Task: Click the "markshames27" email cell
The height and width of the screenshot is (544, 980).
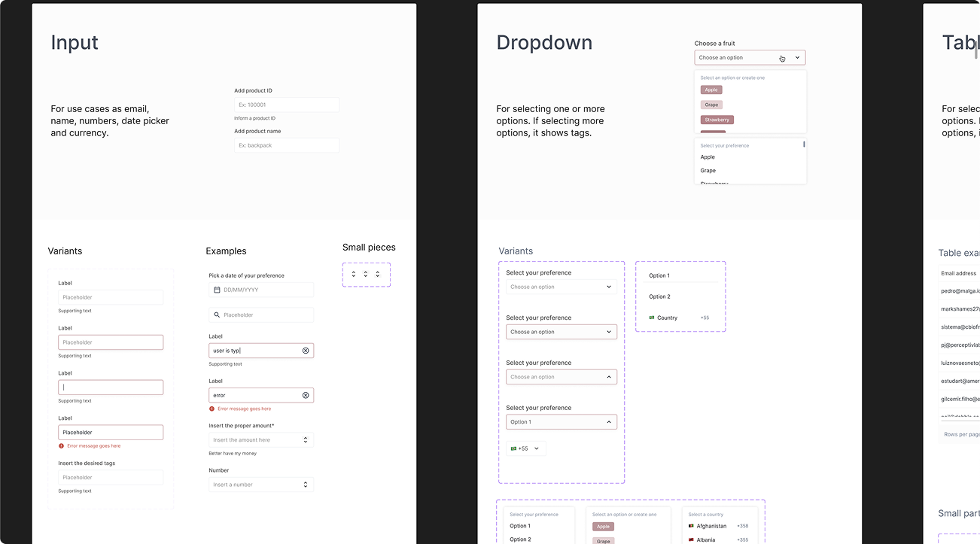Action: [960, 308]
